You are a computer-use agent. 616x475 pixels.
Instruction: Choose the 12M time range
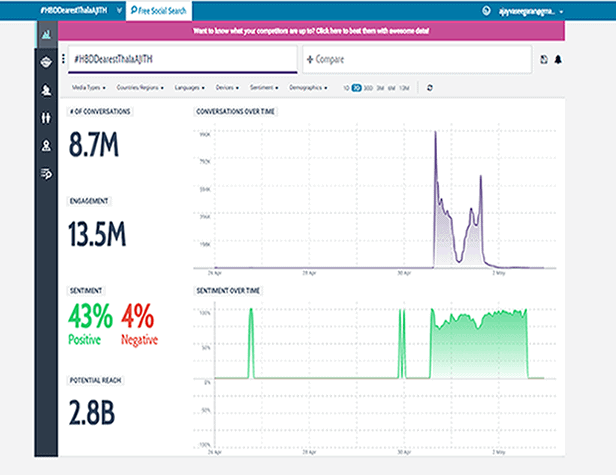403,88
